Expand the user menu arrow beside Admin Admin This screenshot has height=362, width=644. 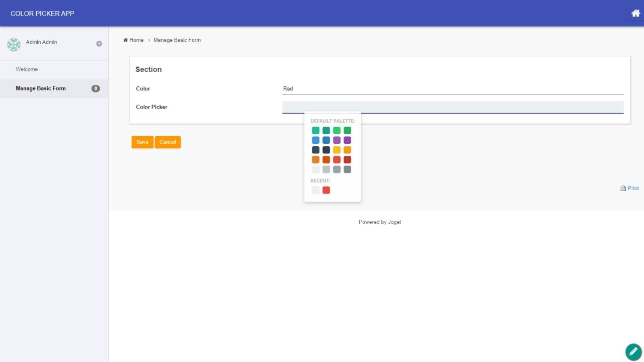coord(99,44)
